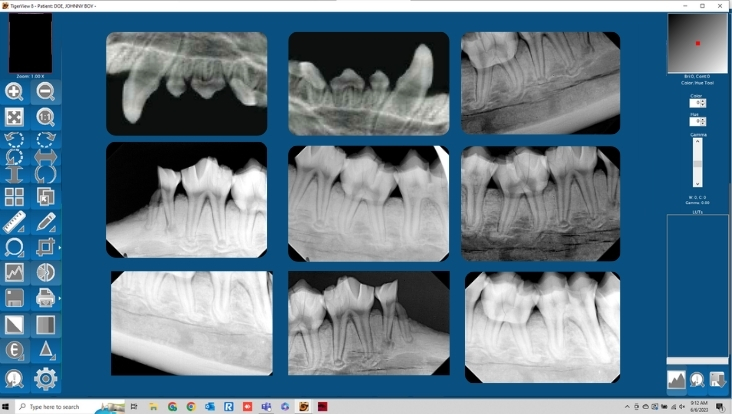Image resolution: width=732 pixels, height=414 pixels.
Task: Select the Zoom Out magnifier tool
Action: point(45,91)
